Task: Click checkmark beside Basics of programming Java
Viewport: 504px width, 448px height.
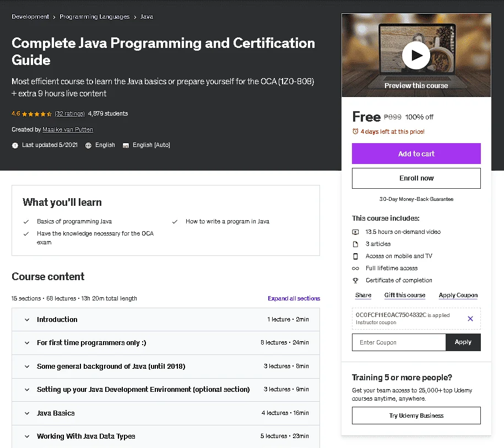Action: (x=26, y=222)
